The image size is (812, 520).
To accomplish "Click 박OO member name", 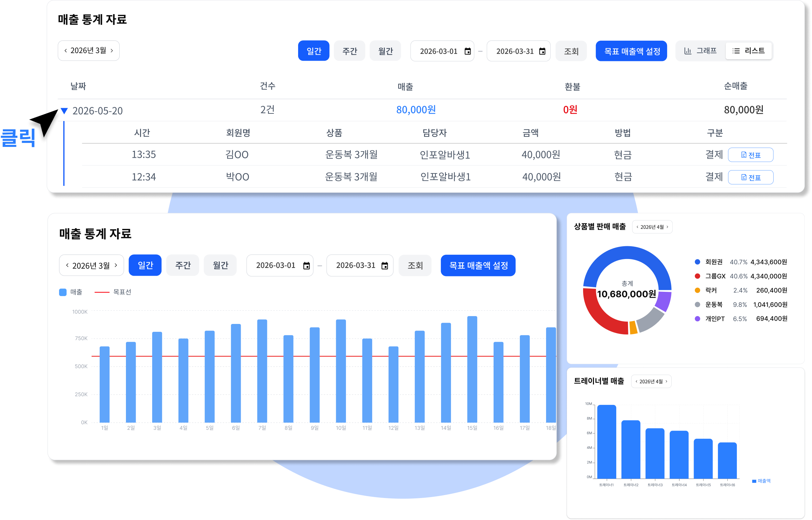I will pos(237,177).
